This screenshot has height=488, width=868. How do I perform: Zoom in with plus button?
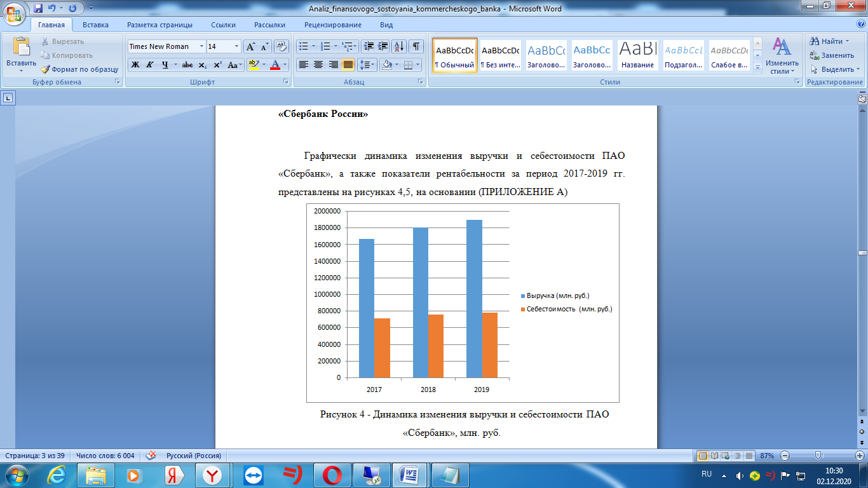coord(859,456)
